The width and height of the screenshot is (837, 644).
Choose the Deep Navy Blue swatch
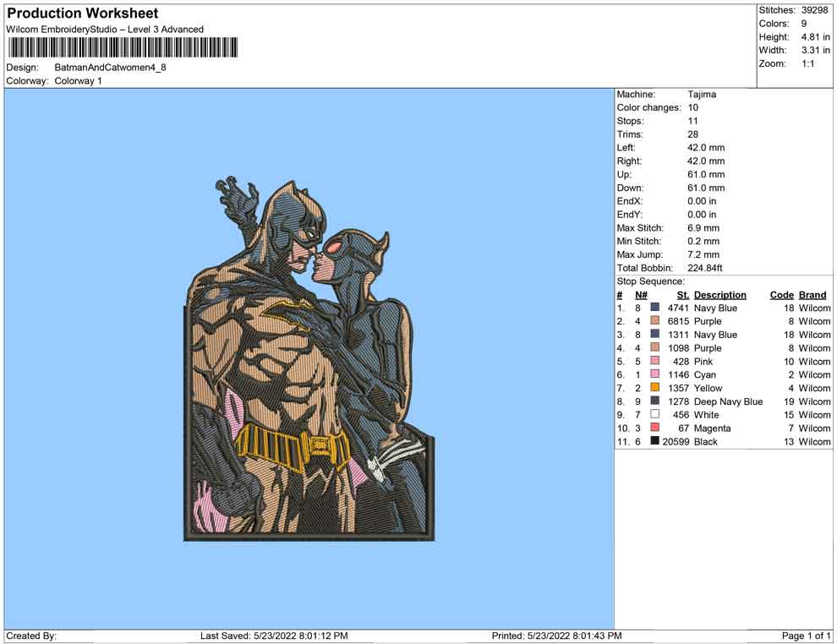click(655, 401)
